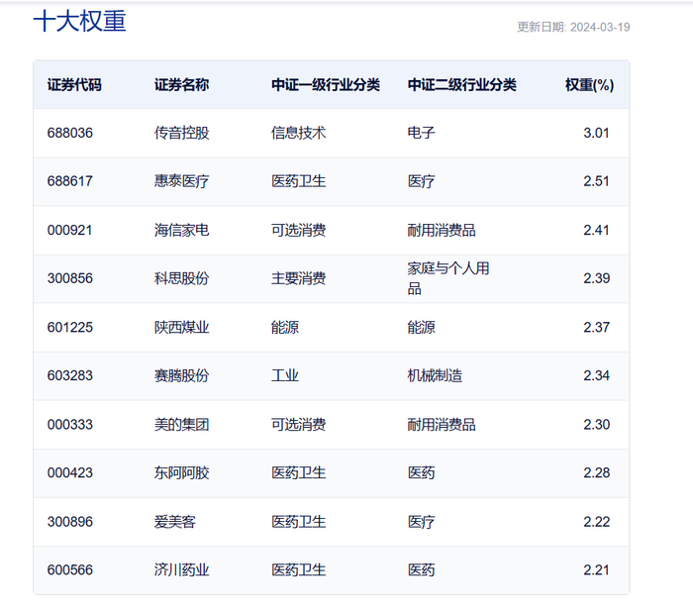Select stock code 300896

pyautogui.click(x=70, y=522)
